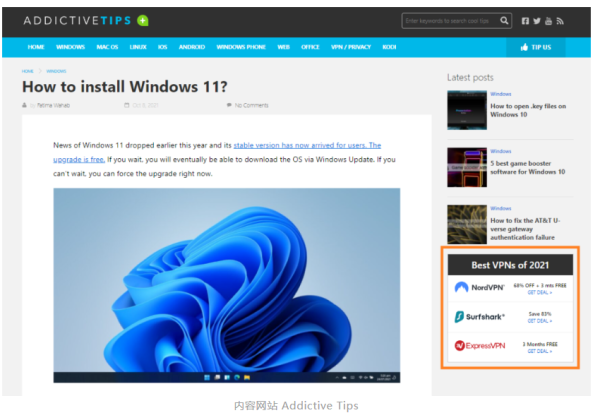Viewport: 600px width, 420px height.
Task: Open the OFFICE menu item
Action: pos(310,47)
